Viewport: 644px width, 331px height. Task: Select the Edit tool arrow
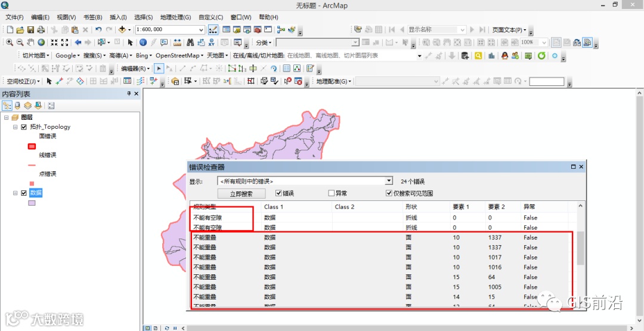[159, 69]
